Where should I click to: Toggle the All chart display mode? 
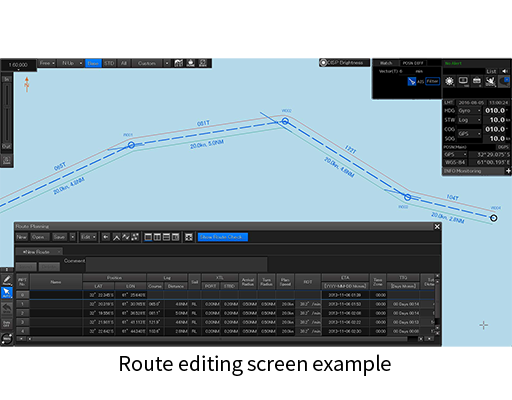124,63
